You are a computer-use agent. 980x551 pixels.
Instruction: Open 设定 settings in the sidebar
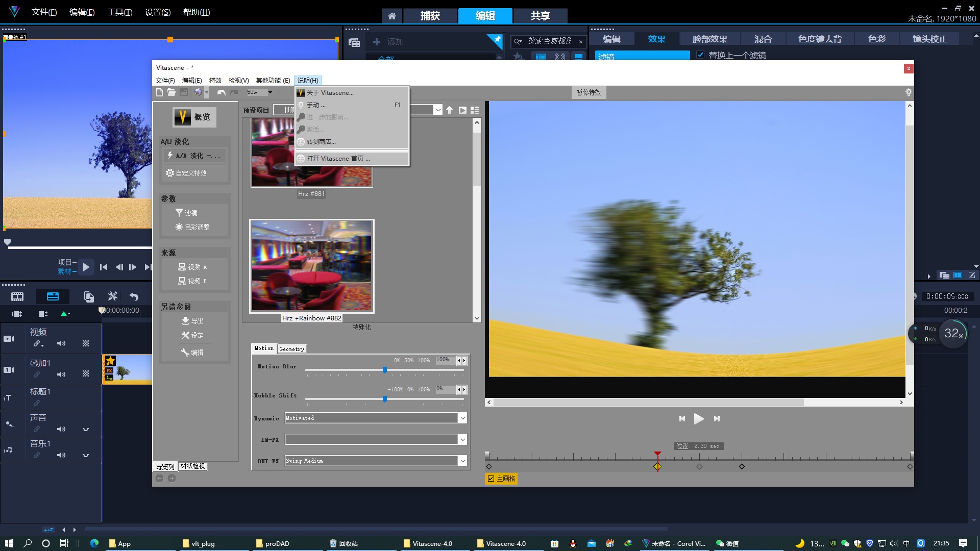tap(192, 335)
